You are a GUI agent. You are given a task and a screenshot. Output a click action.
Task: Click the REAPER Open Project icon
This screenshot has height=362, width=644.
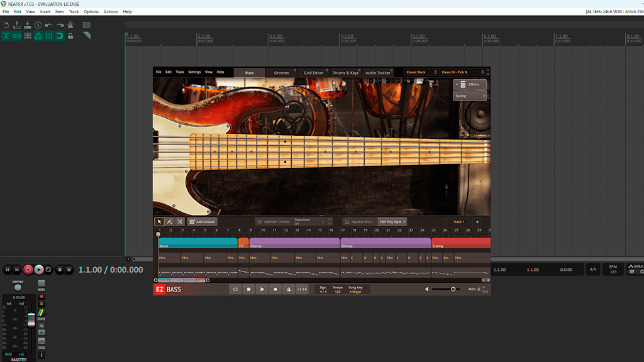tap(17, 25)
